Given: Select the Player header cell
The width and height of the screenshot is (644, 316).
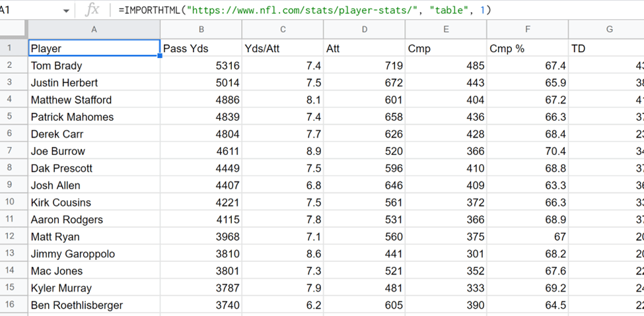Looking at the screenshot, I should pyautogui.click(x=94, y=48).
